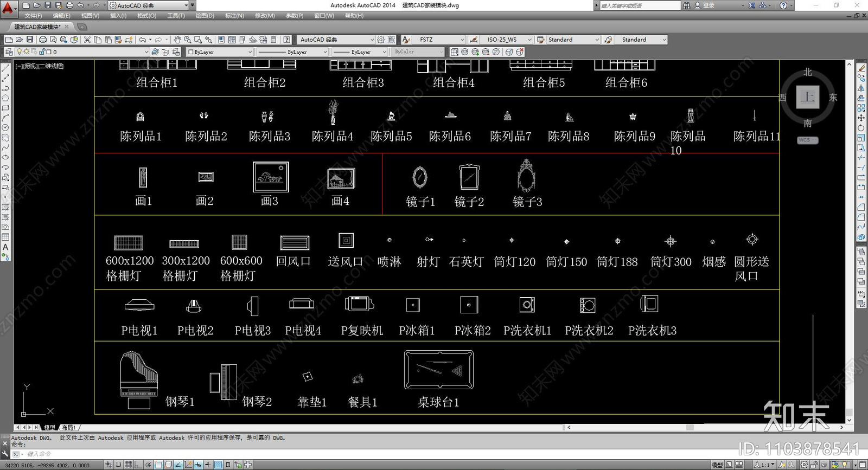The image size is (868, 470).
Task: Click the WCS button under the ViewCube
Action: point(807,140)
